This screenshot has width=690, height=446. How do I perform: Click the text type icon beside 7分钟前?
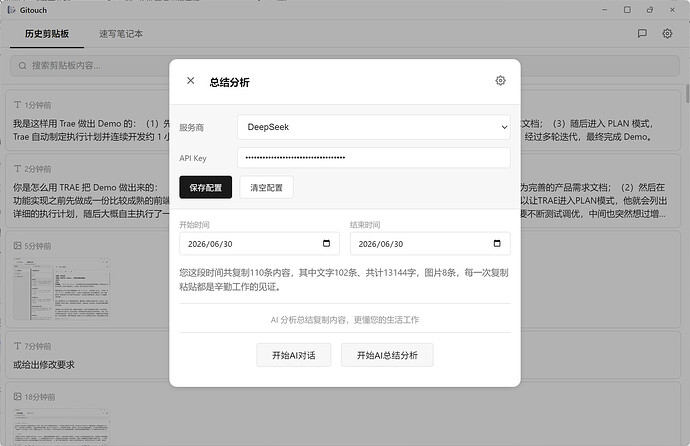18,346
